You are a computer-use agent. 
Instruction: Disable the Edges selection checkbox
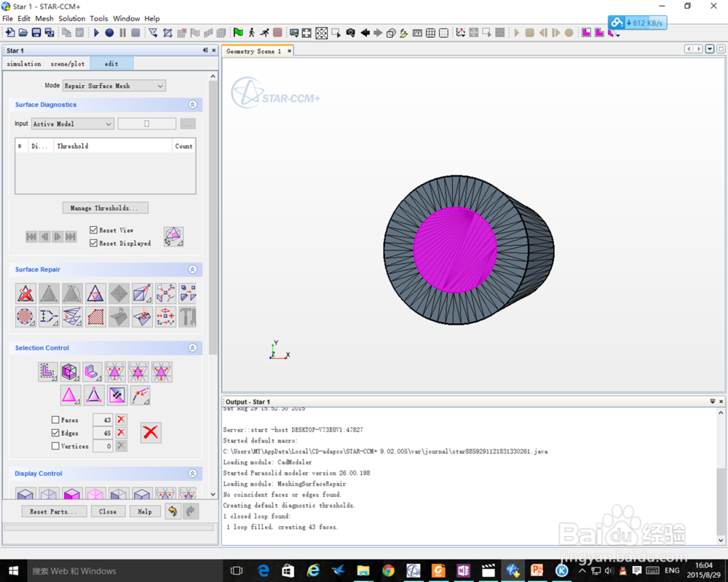55,433
